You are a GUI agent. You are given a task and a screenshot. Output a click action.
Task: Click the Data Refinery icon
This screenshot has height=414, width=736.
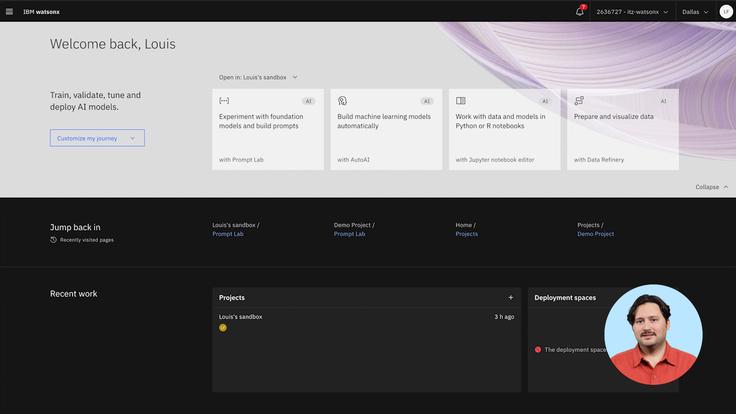579,100
